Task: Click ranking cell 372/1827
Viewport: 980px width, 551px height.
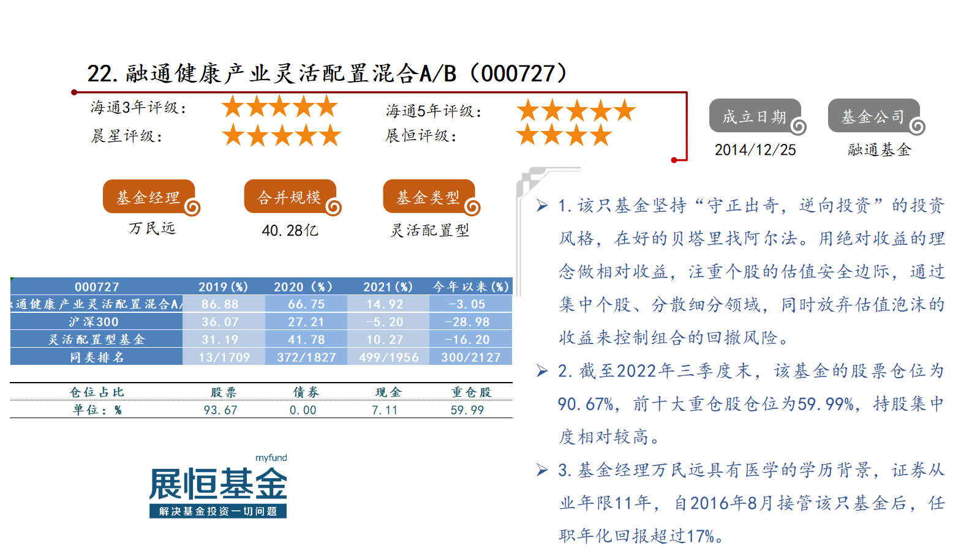Action: point(306,358)
